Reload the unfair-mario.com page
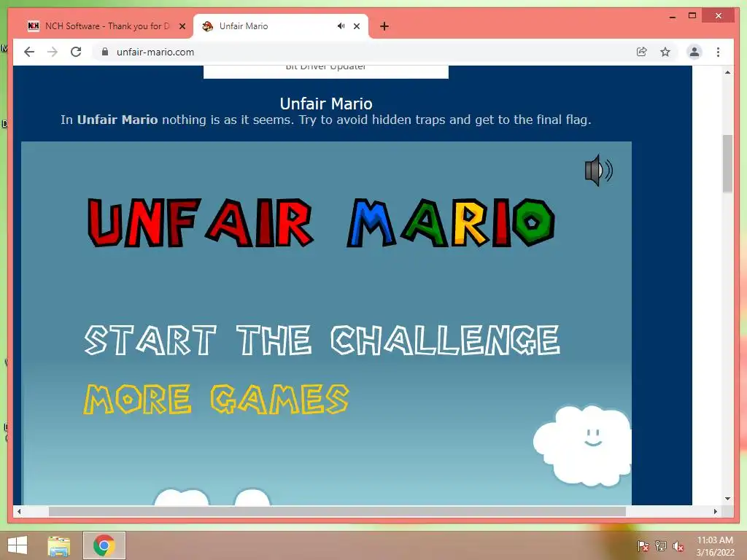The image size is (747, 560). pyautogui.click(x=76, y=52)
